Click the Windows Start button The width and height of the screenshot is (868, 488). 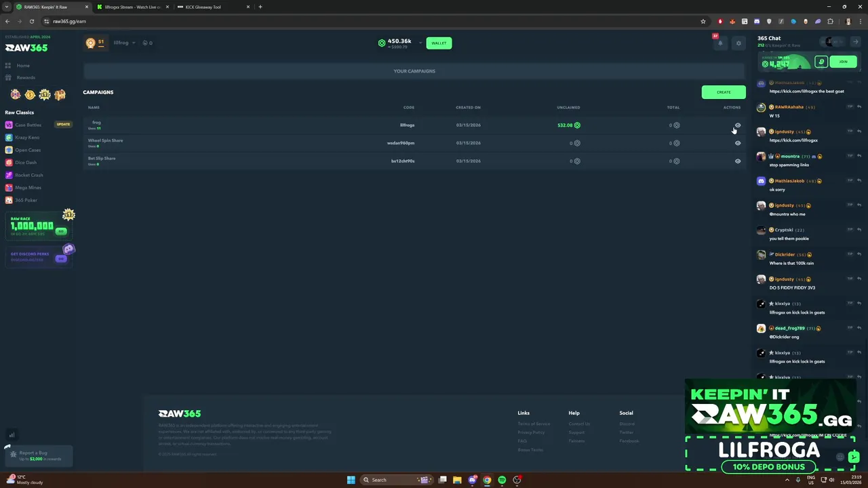coord(351,480)
